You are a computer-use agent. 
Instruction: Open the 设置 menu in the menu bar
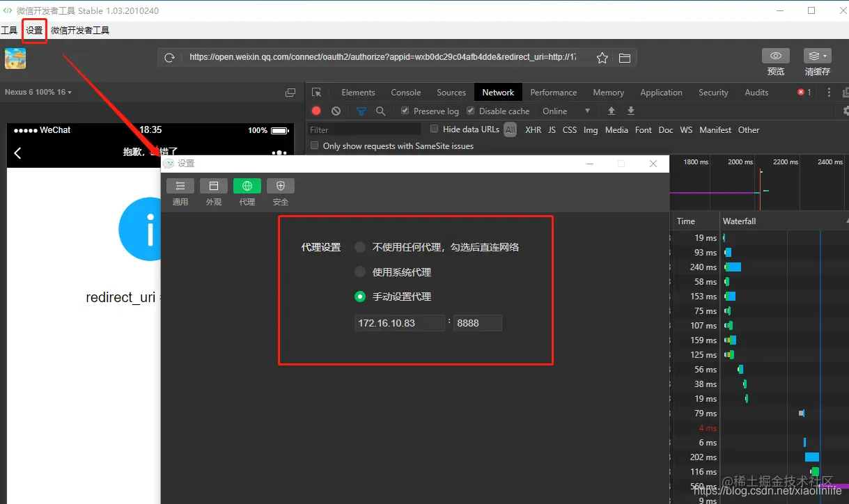[34, 31]
